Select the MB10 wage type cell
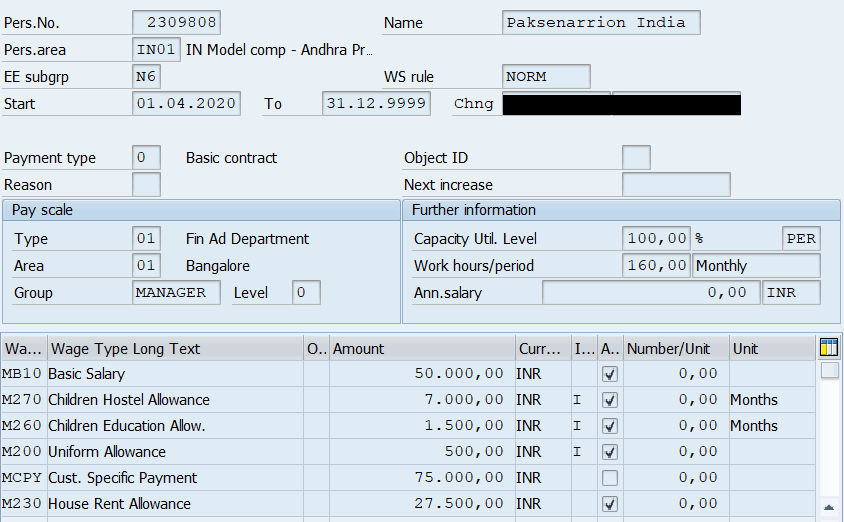This screenshot has width=844, height=522. [x=23, y=374]
